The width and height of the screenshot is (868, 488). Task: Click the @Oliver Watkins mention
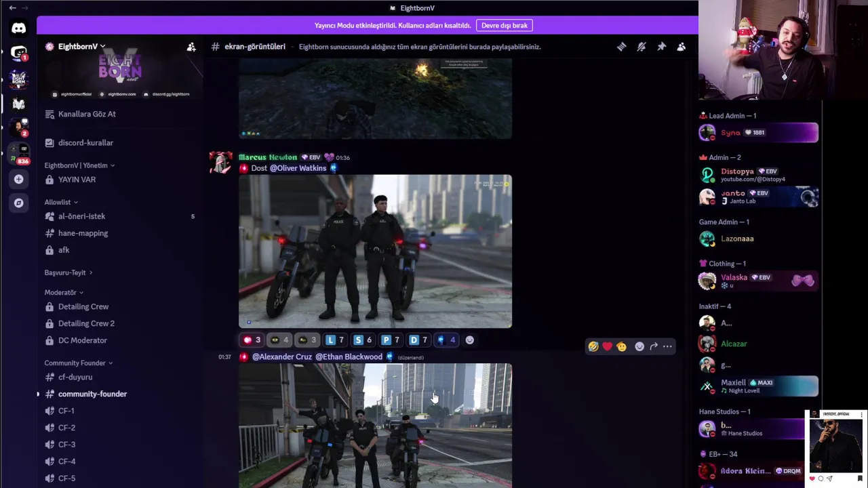pos(298,168)
